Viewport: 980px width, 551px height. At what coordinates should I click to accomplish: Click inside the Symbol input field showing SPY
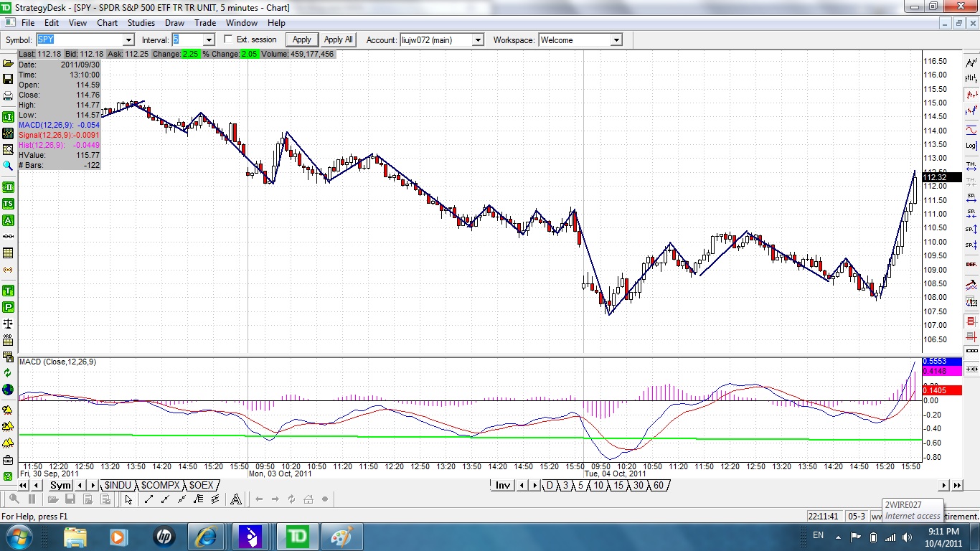pos(79,40)
